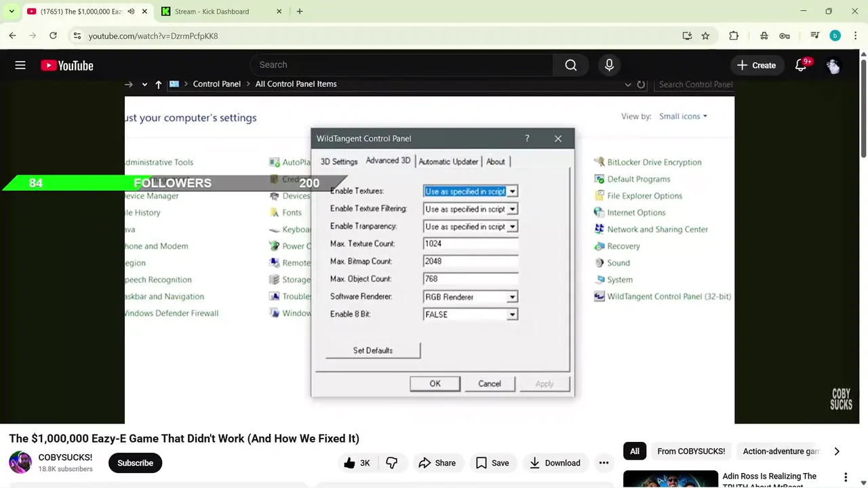Switch to Stream - Kick Dashboard tab
Image resolution: width=868 pixels, height=488 pixels.
pos(221,12)
